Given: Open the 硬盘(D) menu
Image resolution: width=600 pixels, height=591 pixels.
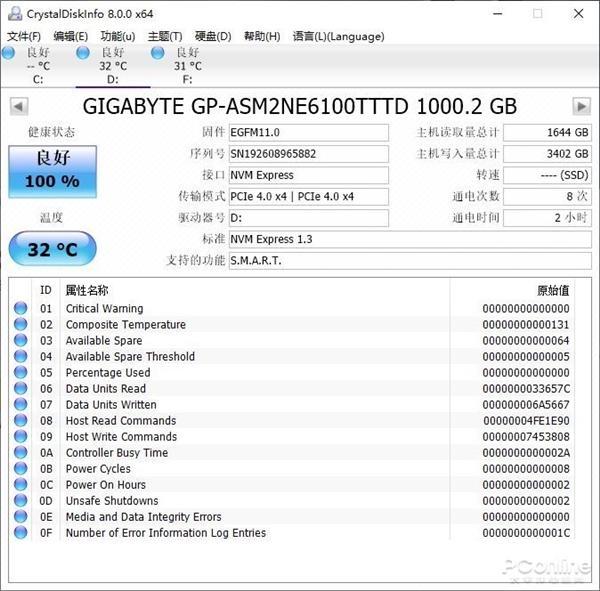Looking at the screenshot, I should click(x=213, y=36).
